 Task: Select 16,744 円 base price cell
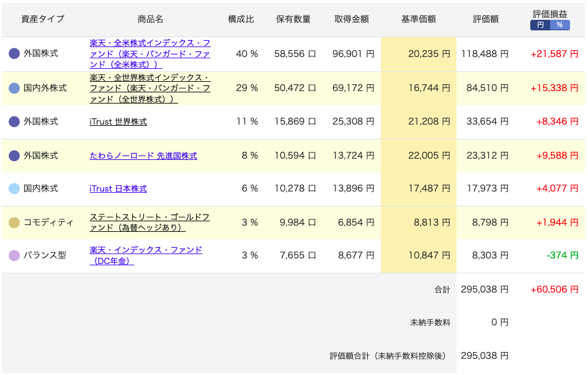[x=429, y=88]
